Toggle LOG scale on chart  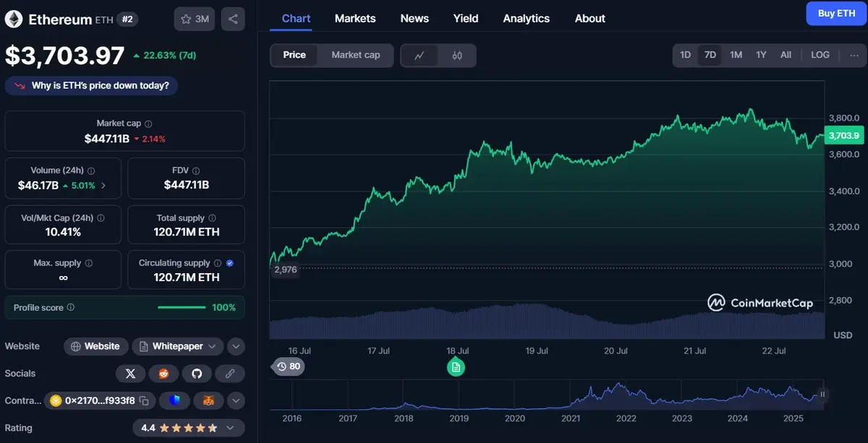(x=820, y=55)
